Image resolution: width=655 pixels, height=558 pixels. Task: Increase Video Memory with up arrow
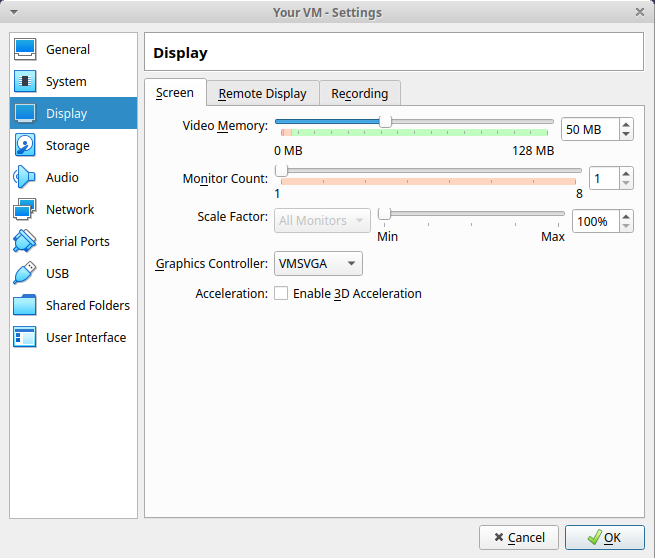click(x=626, y=124)
